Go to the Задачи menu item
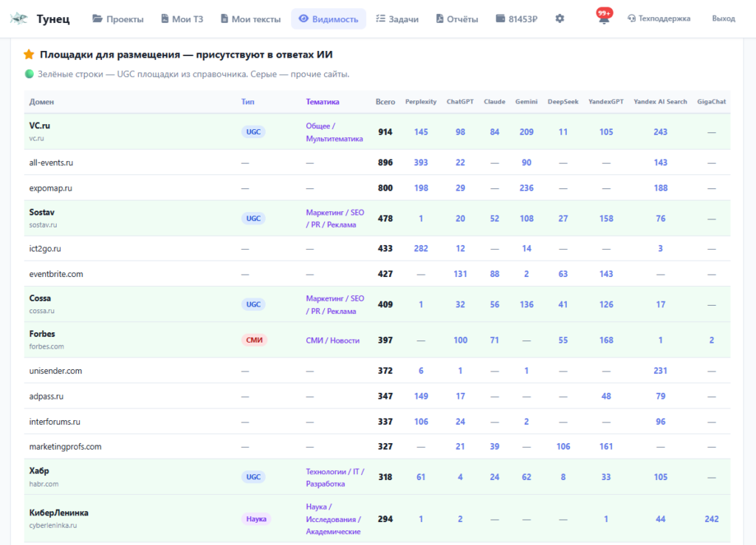 point(397,18)
